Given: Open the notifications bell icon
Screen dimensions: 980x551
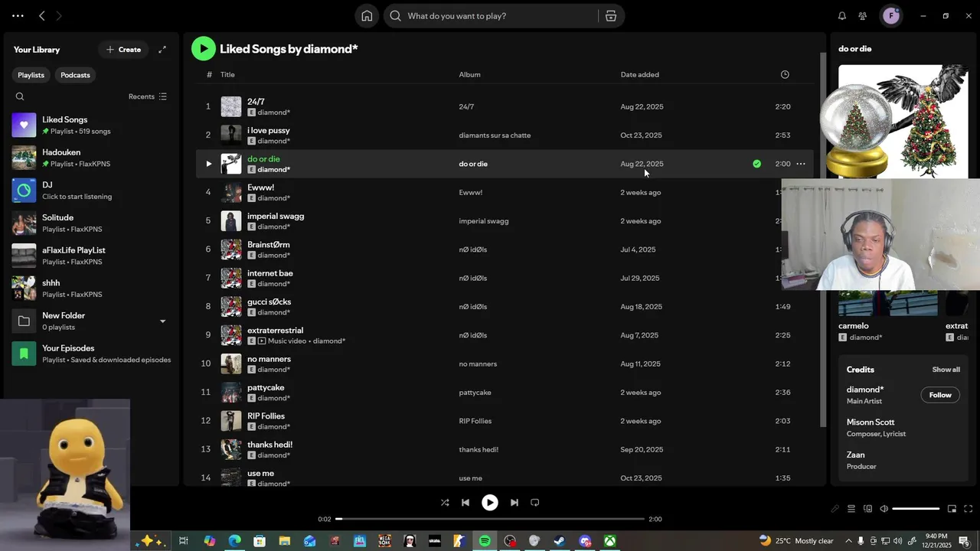Looking at the screenshot, I should [842, 16].
